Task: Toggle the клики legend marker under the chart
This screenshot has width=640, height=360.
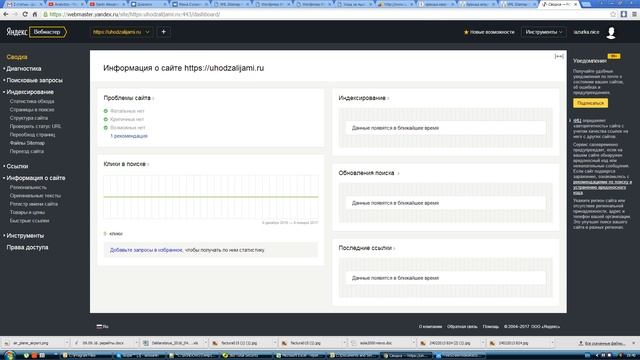Action: 105,233
